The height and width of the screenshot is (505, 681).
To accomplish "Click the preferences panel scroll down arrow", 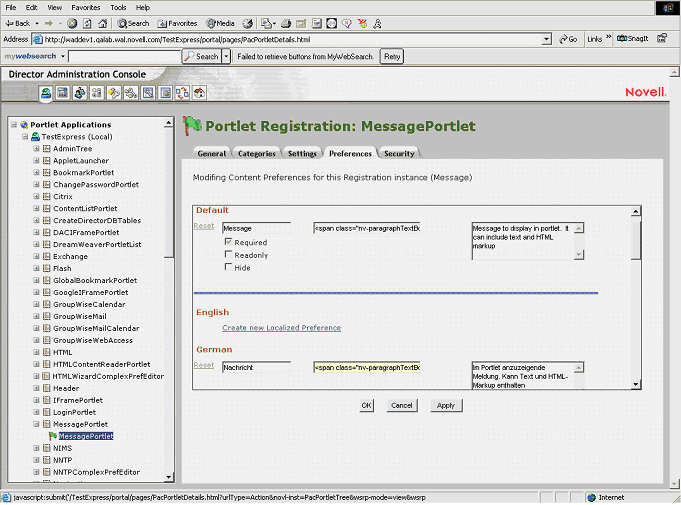I will [636, 384].
